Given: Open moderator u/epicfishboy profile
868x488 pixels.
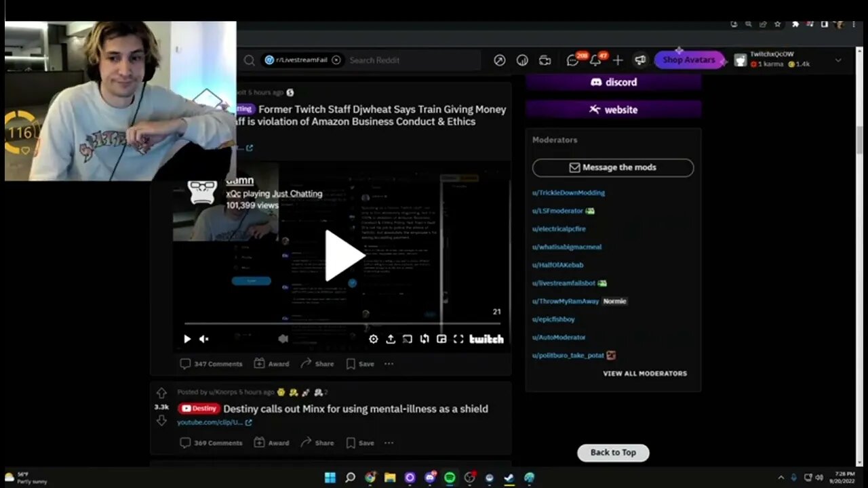Looking at the screenshot, I should (x=553, y=319).
